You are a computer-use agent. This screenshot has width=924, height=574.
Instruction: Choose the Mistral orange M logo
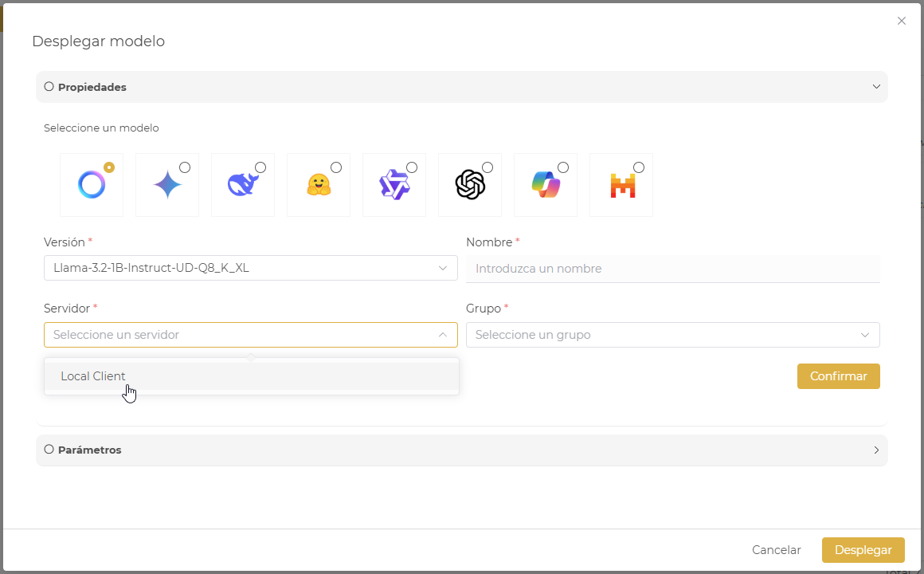(621, 185)
